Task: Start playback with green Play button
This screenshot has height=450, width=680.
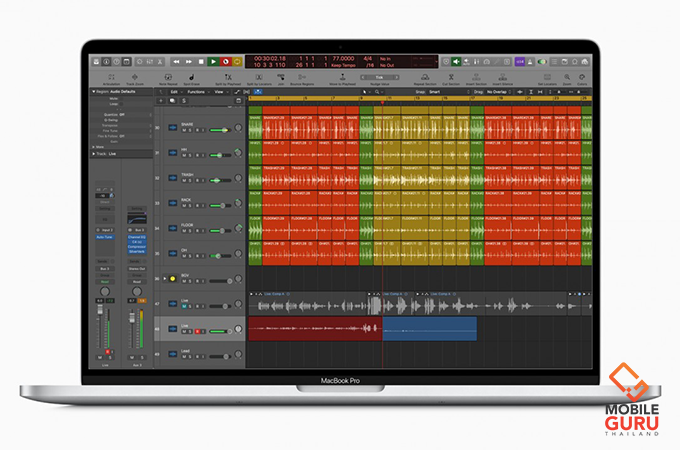Action: (213, 62)
